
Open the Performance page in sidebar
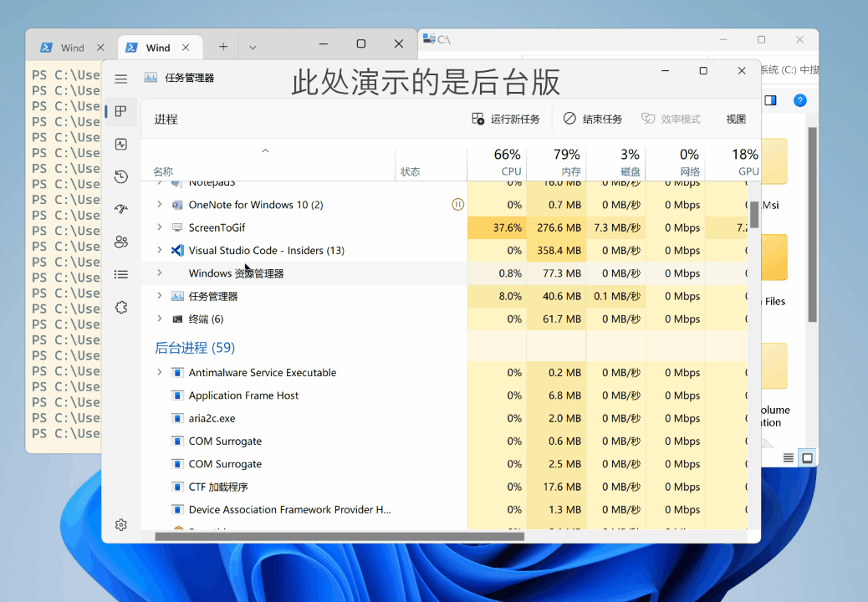click(120, 145)
